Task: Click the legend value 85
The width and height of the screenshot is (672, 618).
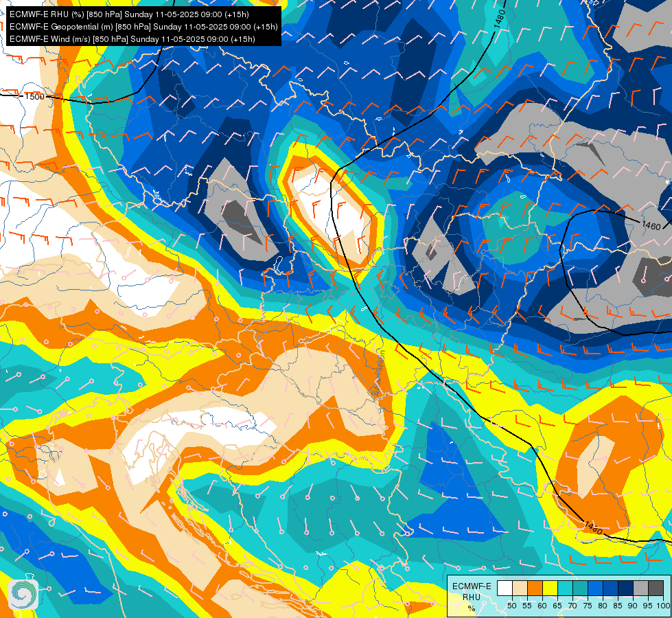Action: [618, 606]
